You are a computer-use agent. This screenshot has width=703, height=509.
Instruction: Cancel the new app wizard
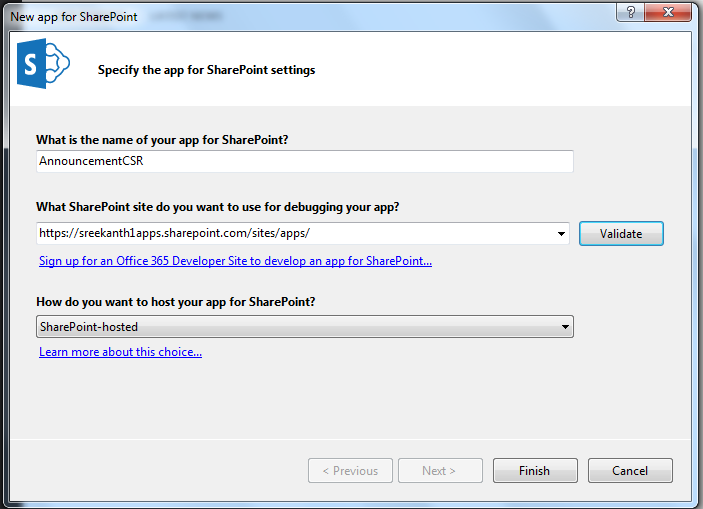click(630, 471)
